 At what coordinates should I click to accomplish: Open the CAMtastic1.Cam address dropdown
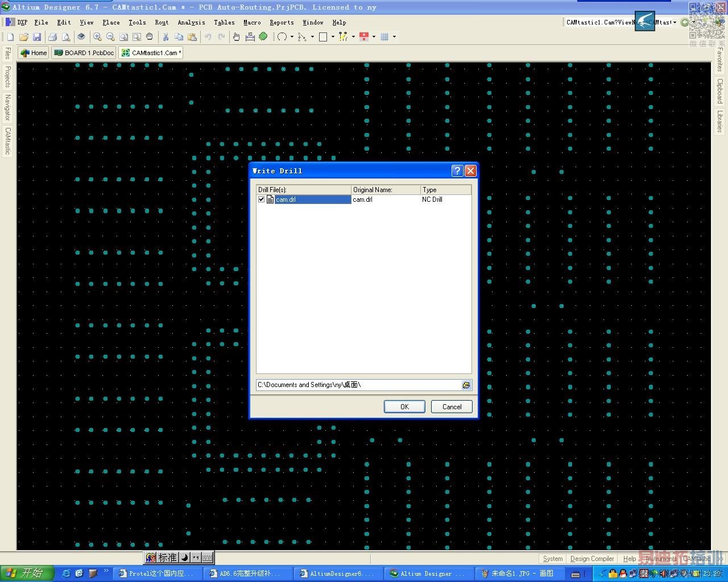point(675,22)
